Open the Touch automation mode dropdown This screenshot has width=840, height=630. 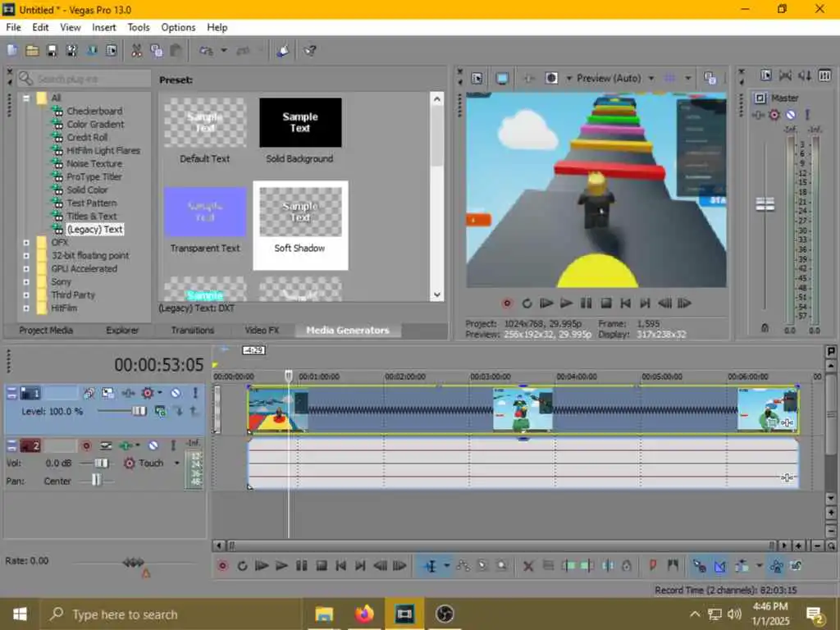pyautogui.click(x=177, y=463)
